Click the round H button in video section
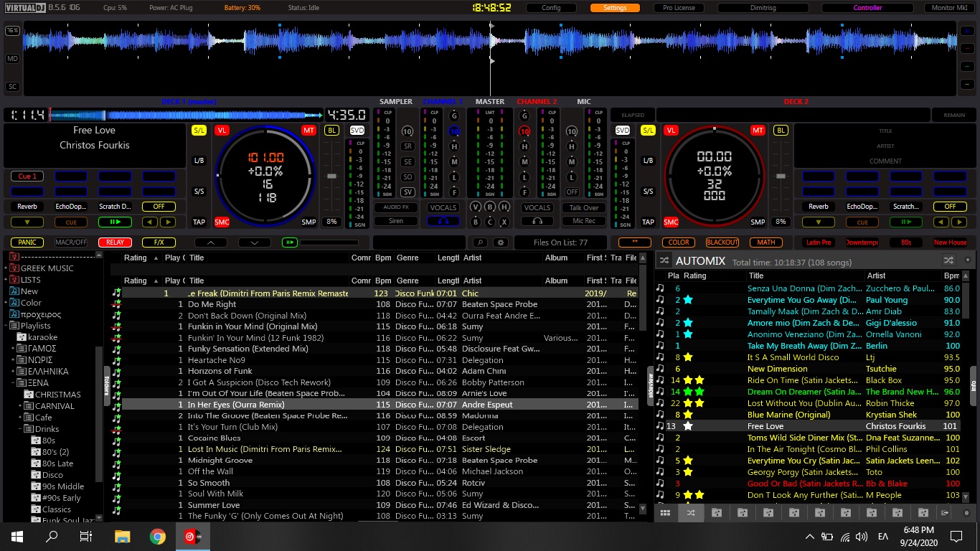The width and height of the screenshot is (980, 551). 505,207
